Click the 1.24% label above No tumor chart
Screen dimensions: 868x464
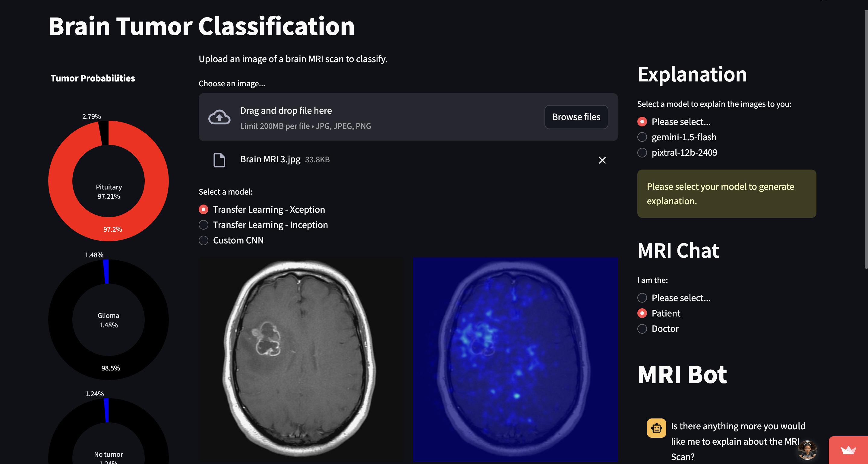(94, 394)
